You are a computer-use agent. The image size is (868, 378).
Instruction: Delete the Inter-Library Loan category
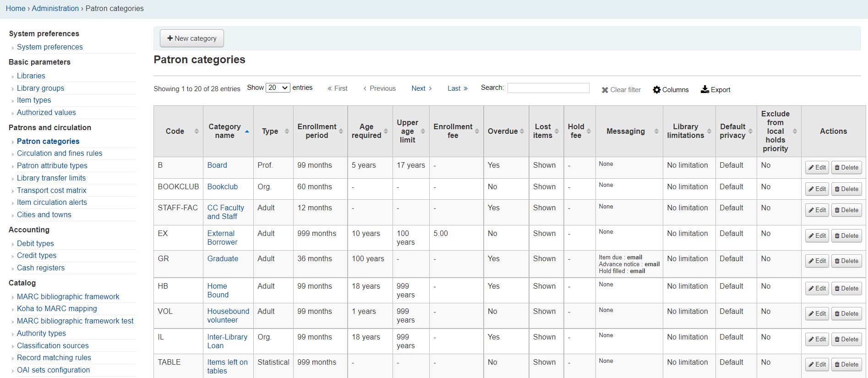tap(846, 339)
